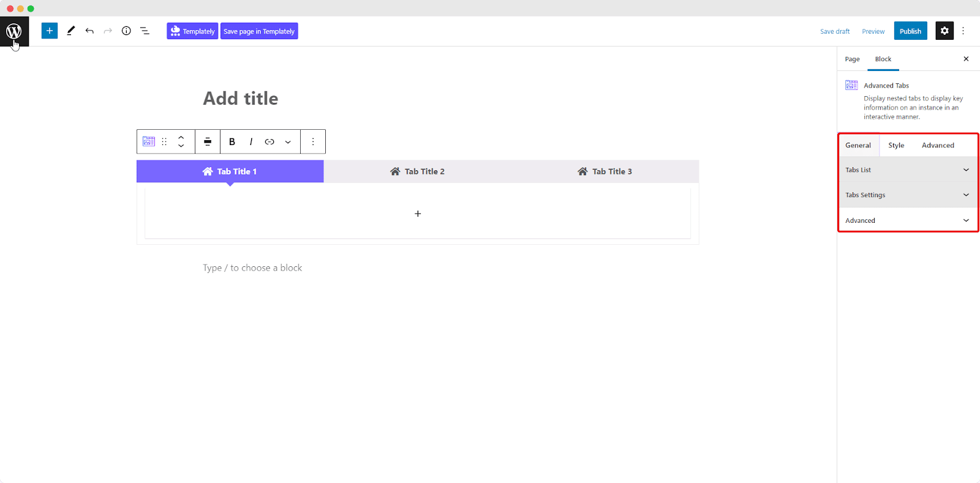Click the Save draft link

(835, 31)
